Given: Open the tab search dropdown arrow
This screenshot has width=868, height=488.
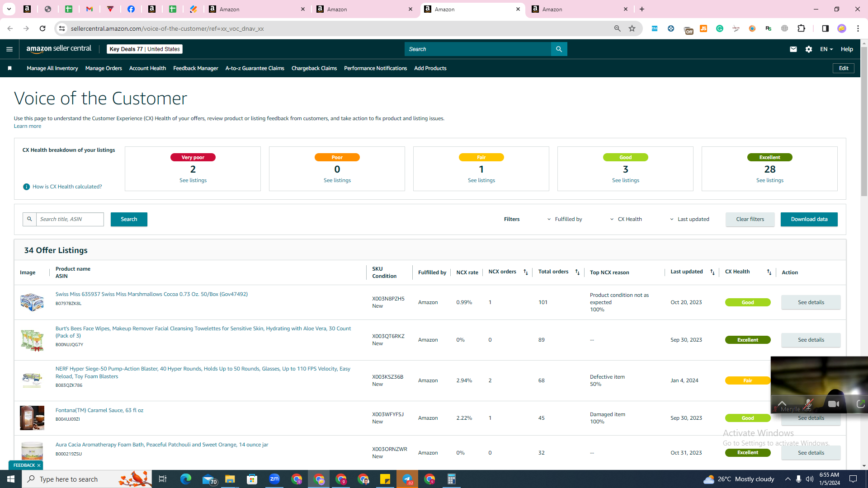Looking at the screenshot, I should [x=9, y=9].
